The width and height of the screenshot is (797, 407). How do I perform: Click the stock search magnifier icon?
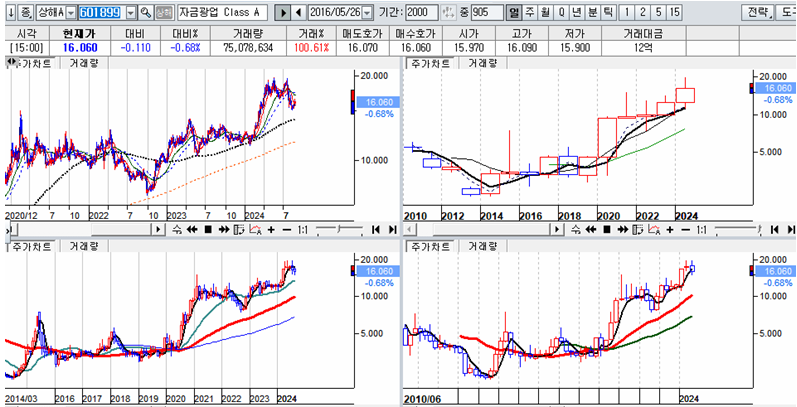tap(145, 12)
